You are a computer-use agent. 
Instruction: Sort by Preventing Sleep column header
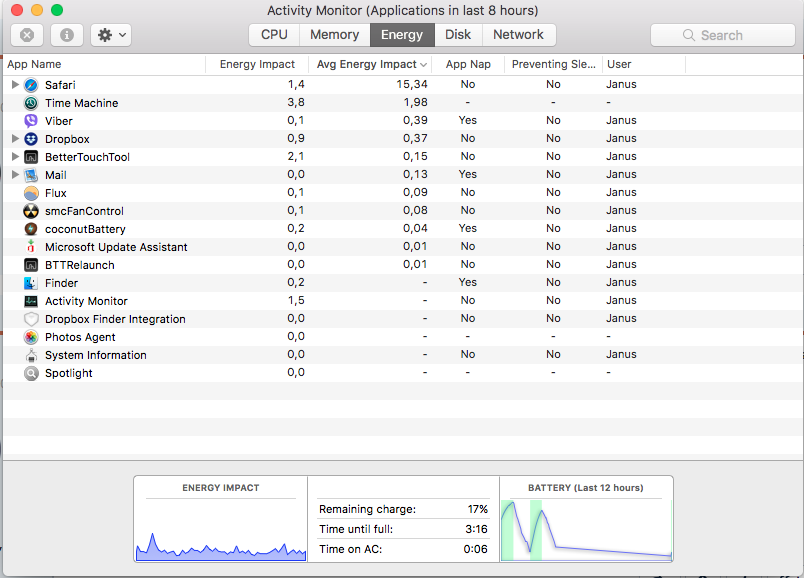(x=553, y=64)
